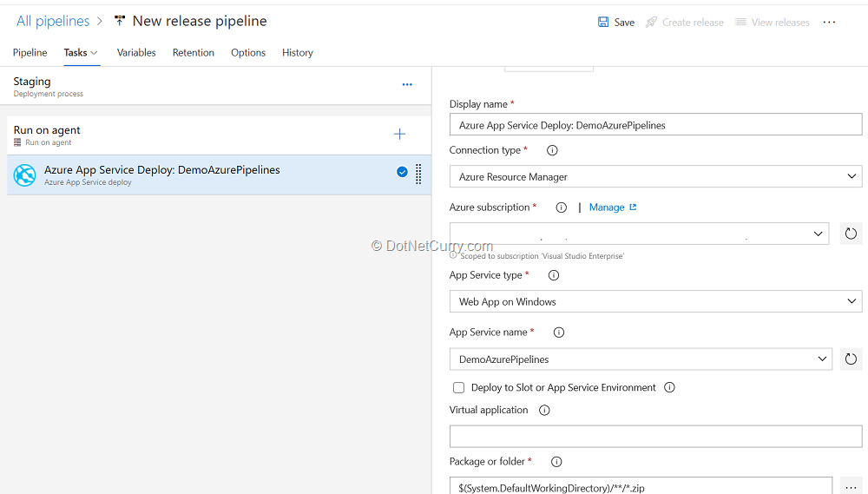Open the Retention tab
The image size is (868, 494).
[x=194, y=53]
